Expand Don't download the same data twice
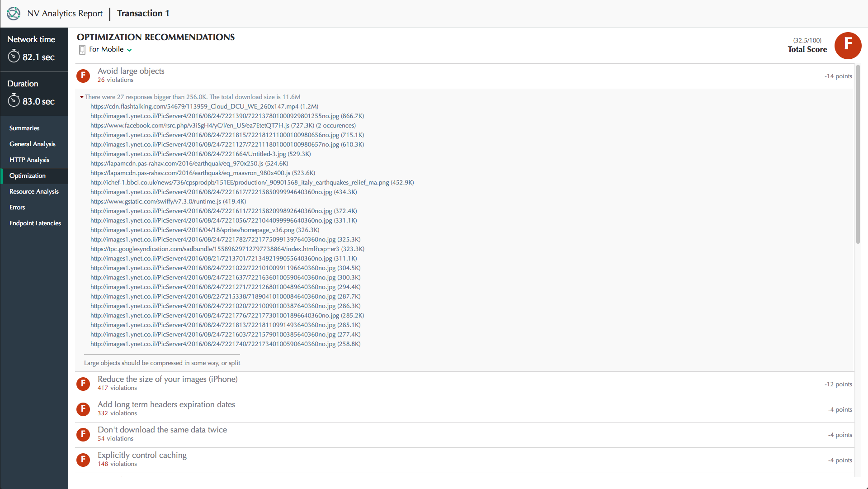 coord(162,430)
